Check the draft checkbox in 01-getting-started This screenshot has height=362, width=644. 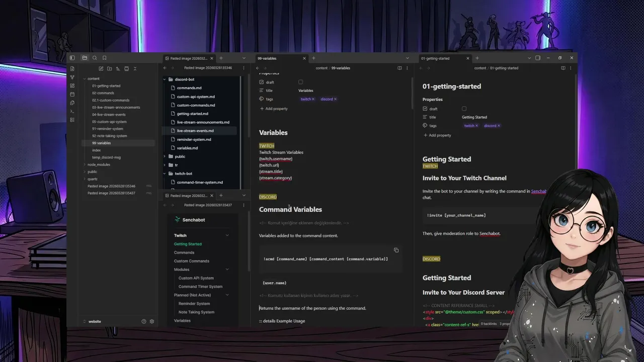[464, 109]
